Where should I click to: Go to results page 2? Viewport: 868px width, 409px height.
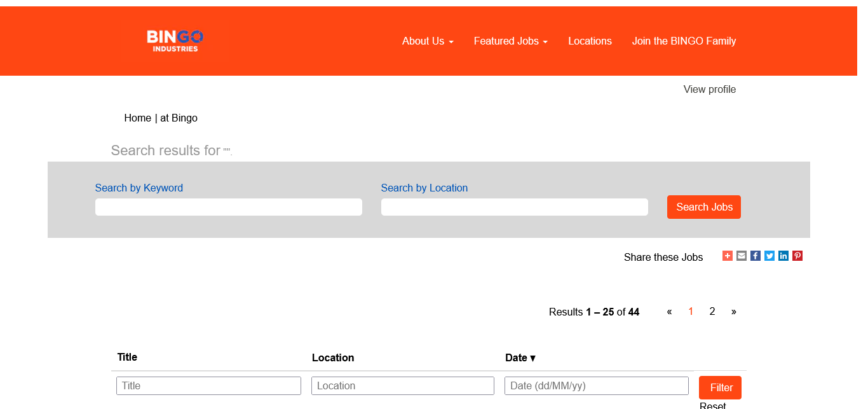(712, 311)
